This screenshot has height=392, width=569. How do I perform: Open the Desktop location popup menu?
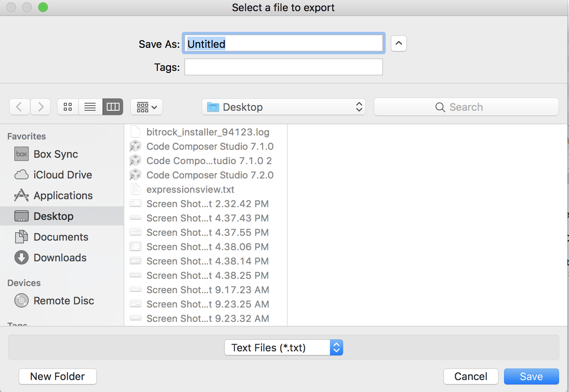(x=284, y=107)
